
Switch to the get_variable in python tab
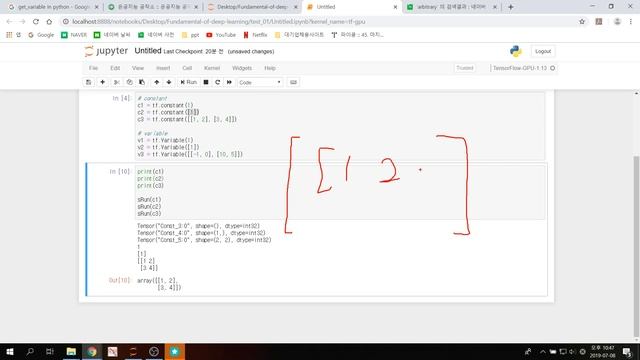click(x=53, y=7)
